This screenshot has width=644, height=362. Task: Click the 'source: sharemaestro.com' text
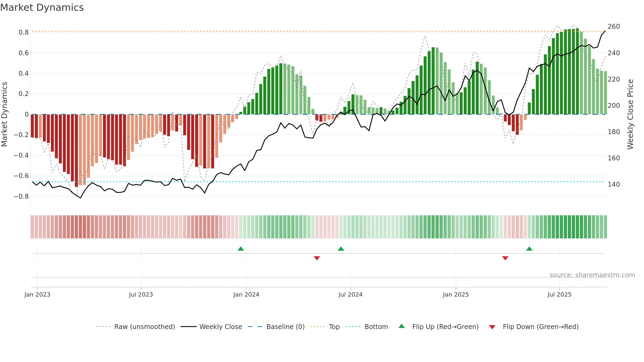(592, 275)
